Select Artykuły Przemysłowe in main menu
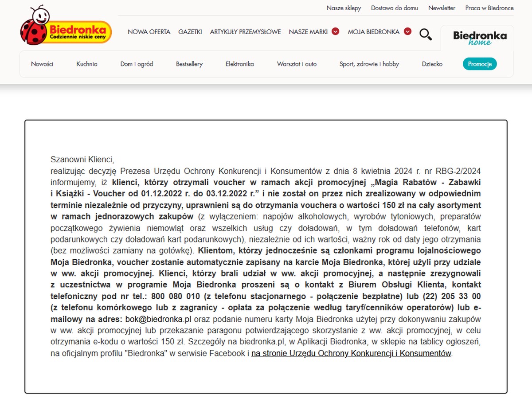 click(245, 32)
